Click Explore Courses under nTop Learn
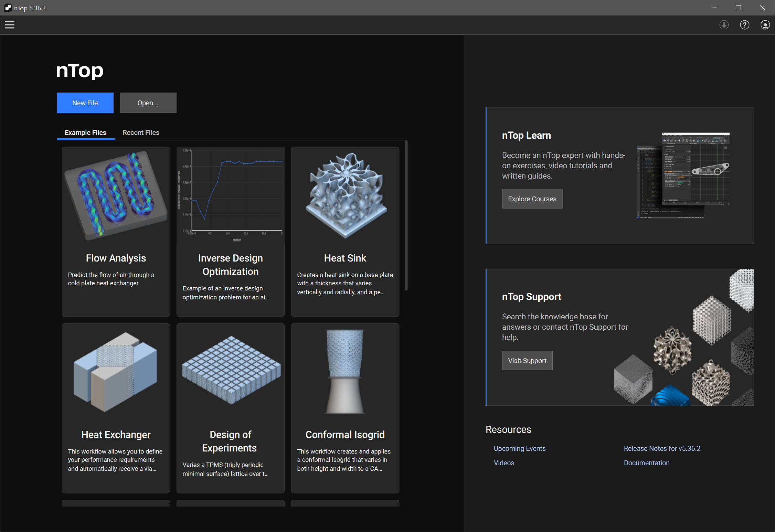Viewport: 775px width, 532px height. [532, 199]
